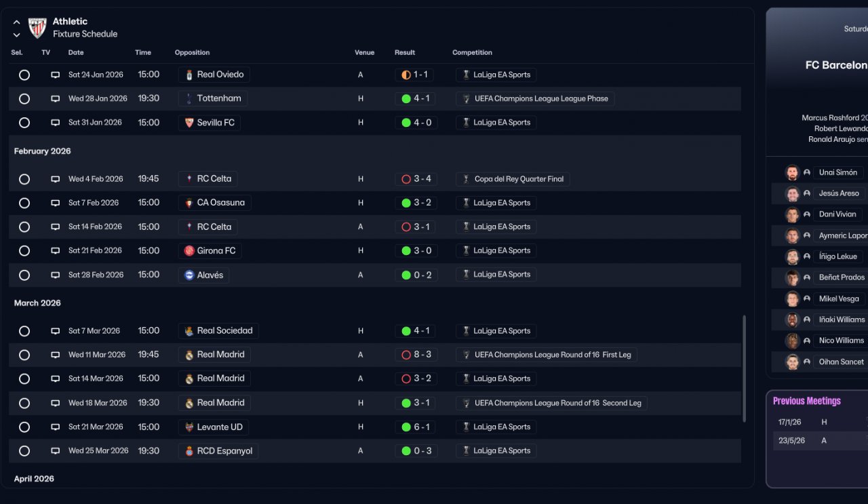This screenshot has height=504, width=868.
Task: Select the CA Osasuna fixture radio button
Action: 24,203
